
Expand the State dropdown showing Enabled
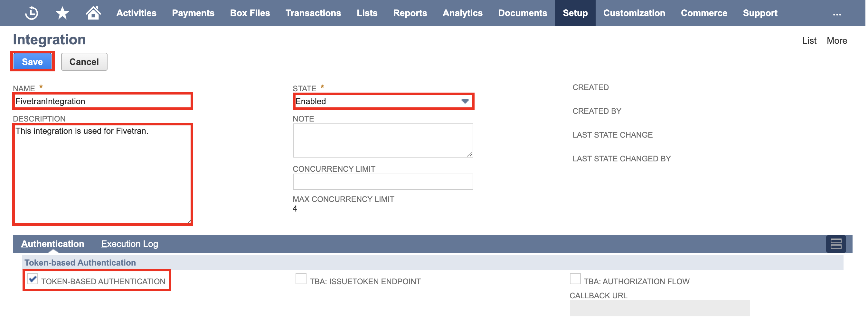coord(383,101)
